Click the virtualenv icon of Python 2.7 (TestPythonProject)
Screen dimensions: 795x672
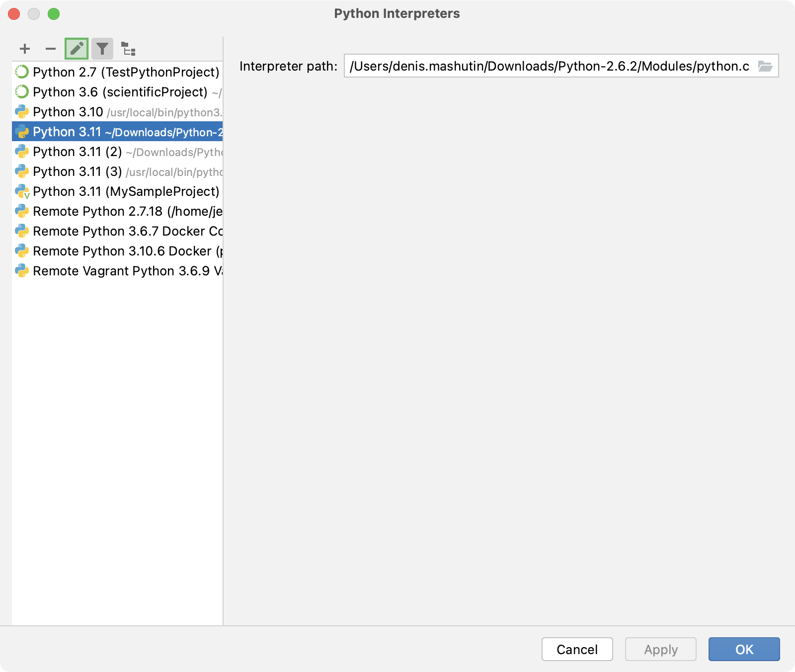tap(22, 72)
